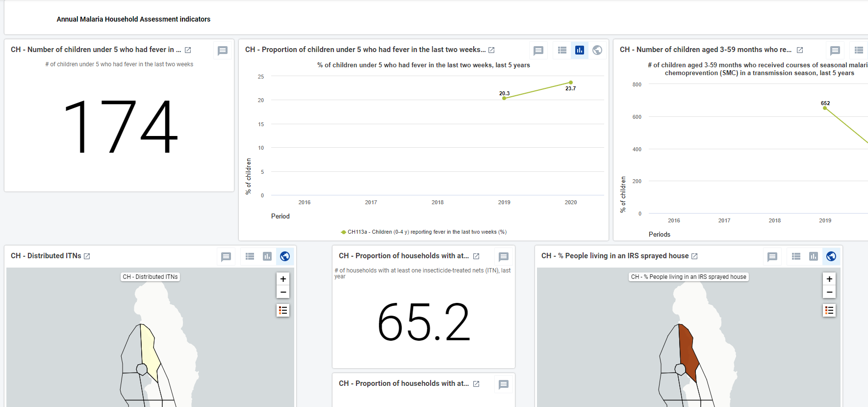Zoom out on Distributed ITNs map
This screenshot has width=868, height=407.
pyautogui.click(x=283, y=292)
